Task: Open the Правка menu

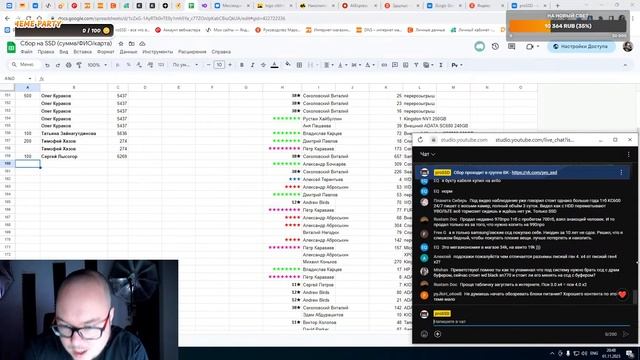Action: [46, 52]
